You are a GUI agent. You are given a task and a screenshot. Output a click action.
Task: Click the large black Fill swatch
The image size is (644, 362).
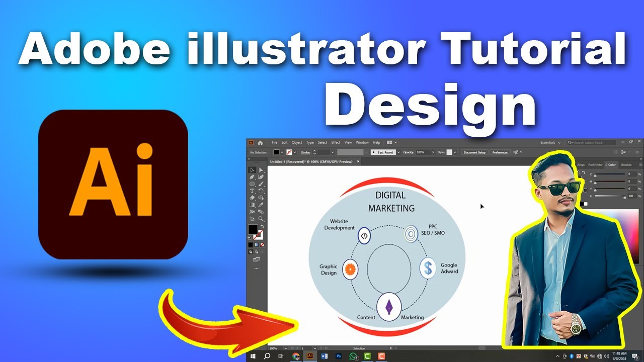point(253,229)
